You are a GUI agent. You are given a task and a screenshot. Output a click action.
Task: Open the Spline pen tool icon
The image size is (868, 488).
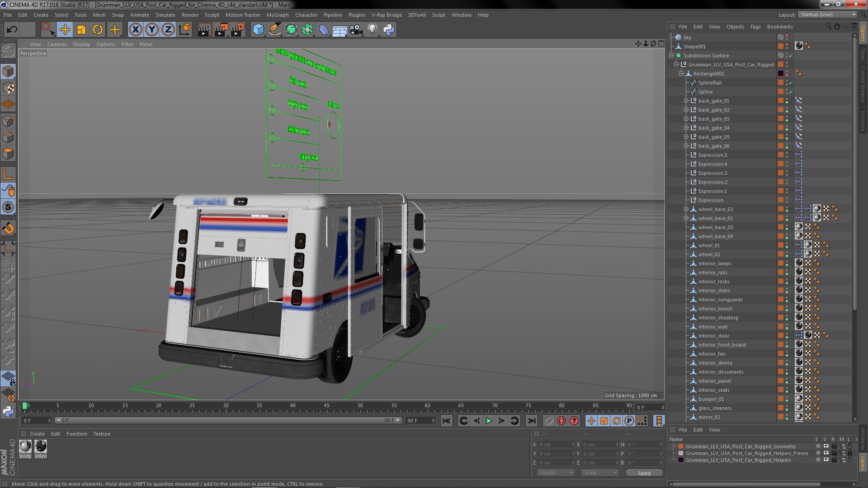(x=274, y=30)
